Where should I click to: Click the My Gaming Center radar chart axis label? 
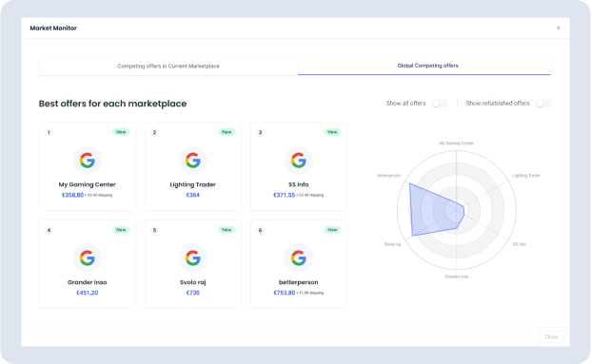pyautogui.click(x=457, y=144)
